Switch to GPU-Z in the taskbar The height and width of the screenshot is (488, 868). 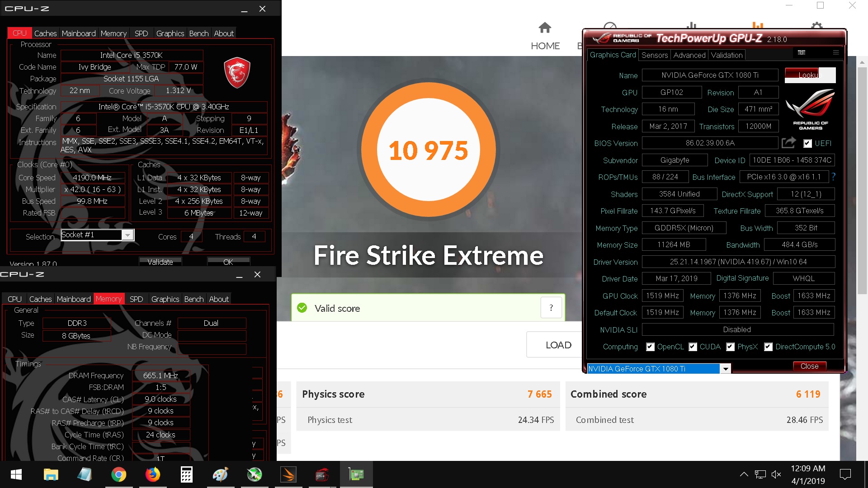356,474
